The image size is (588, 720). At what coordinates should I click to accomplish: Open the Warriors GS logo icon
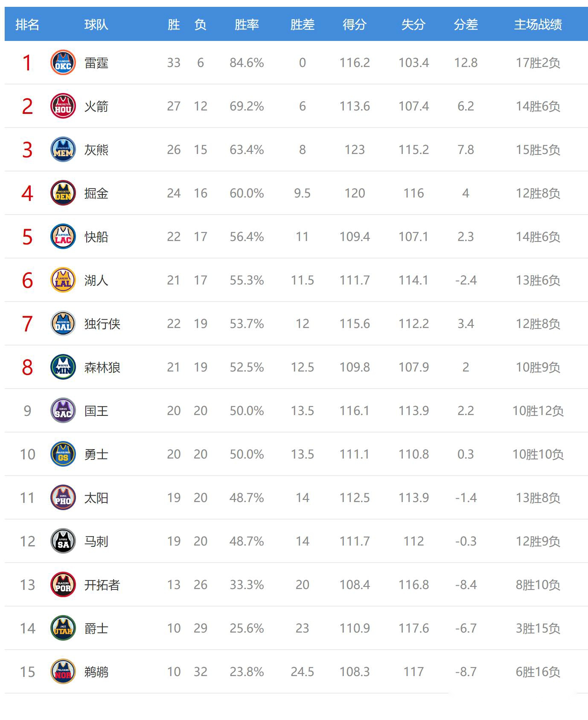[x=63, y=454]
